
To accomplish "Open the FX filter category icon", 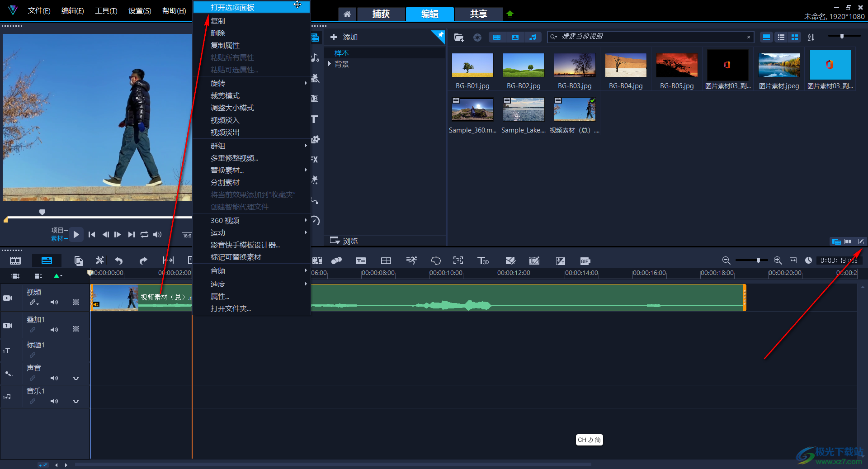I will coord(315,159).
